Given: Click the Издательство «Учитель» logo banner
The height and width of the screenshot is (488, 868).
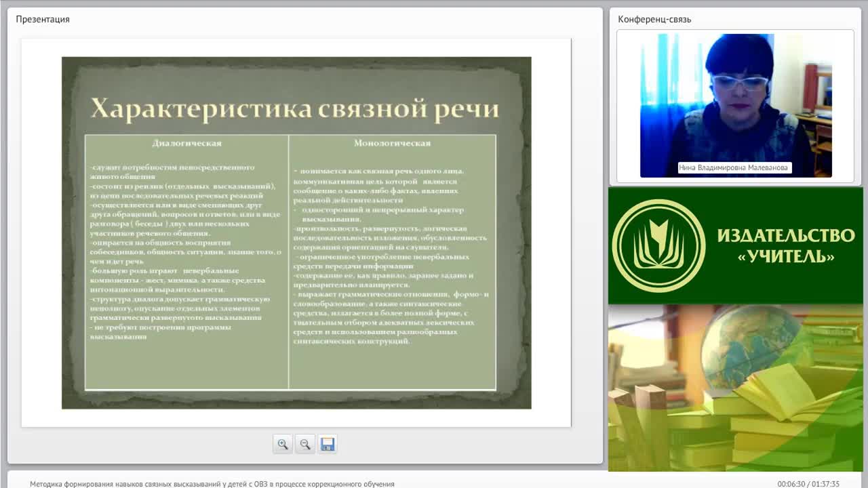Looking at the screenshot, I should tap(736, 246).
